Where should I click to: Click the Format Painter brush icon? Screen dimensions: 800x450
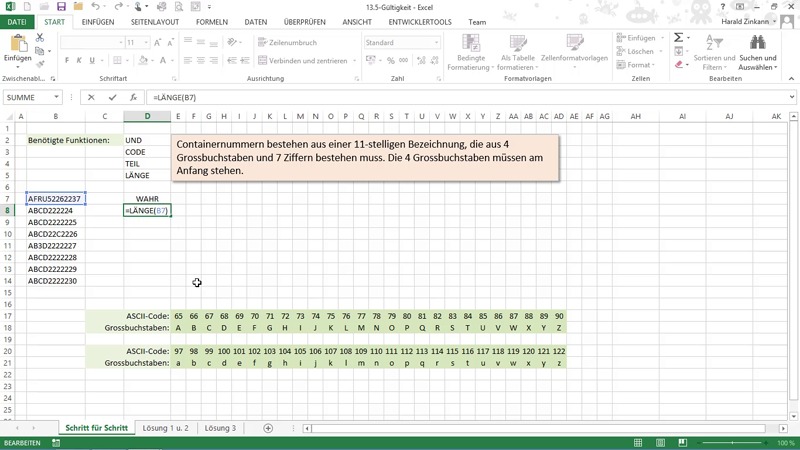(x=40, y=64)
